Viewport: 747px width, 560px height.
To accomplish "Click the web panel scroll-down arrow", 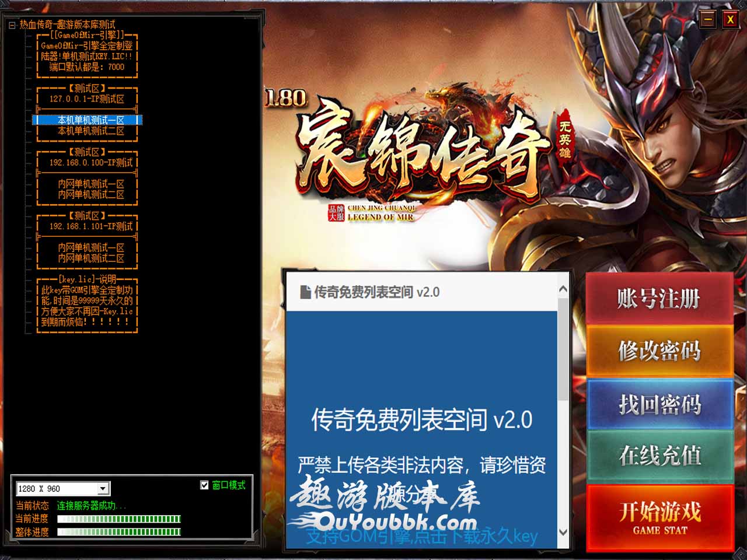I will (x=563, y=531).
